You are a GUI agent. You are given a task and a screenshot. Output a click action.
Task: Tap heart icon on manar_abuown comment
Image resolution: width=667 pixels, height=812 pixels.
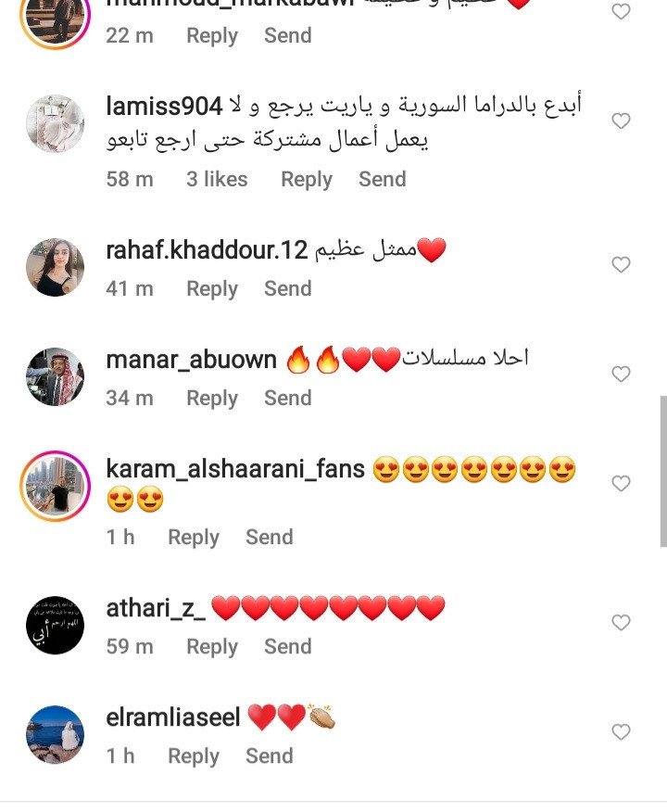click(x=621, y=374)
